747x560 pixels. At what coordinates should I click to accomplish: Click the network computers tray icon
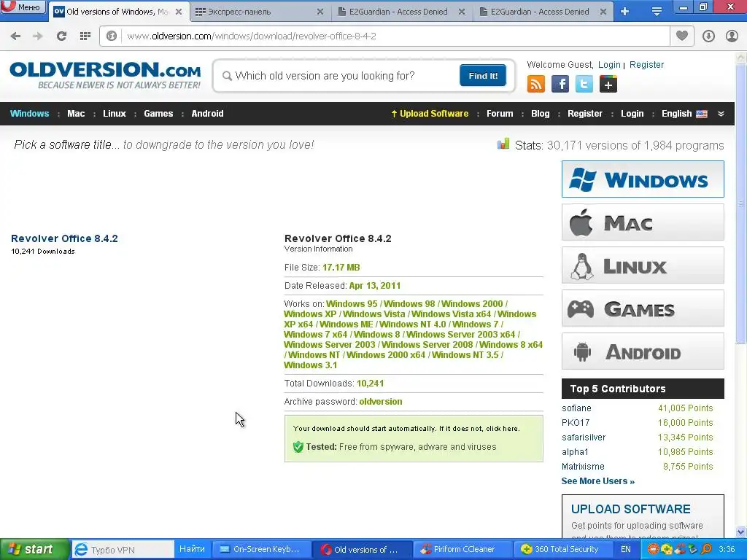tap(693, 550)
